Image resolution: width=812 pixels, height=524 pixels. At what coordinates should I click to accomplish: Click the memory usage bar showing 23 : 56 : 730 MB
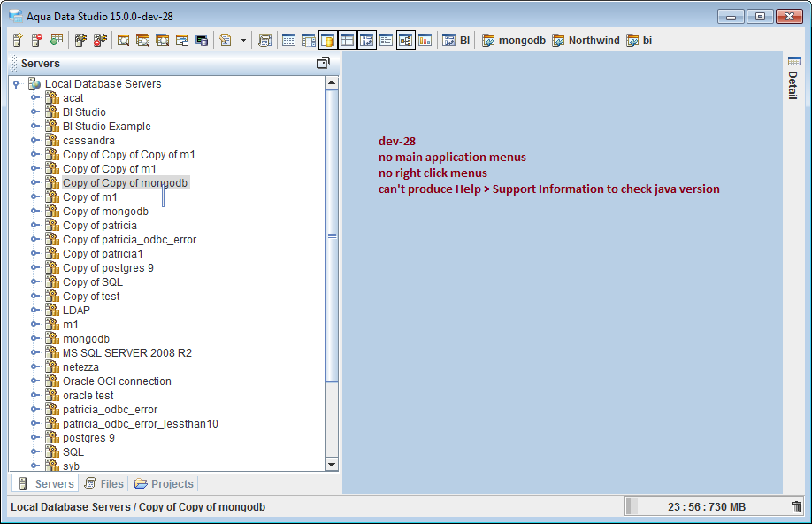pyautogui.click(x=707, y=506)
